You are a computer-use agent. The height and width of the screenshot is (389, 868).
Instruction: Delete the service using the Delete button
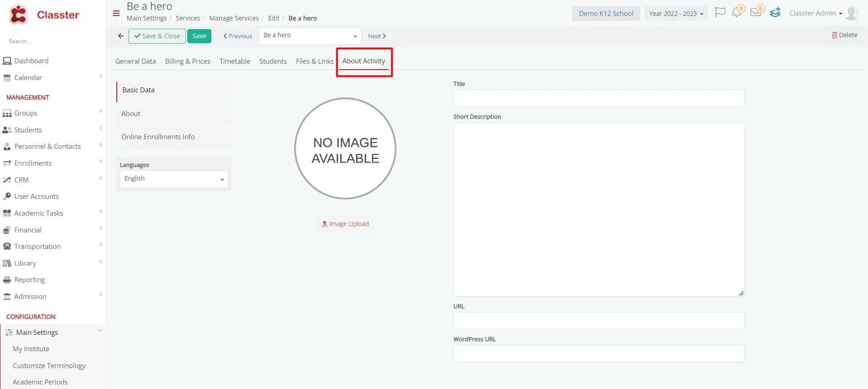[x=844, y=35]
